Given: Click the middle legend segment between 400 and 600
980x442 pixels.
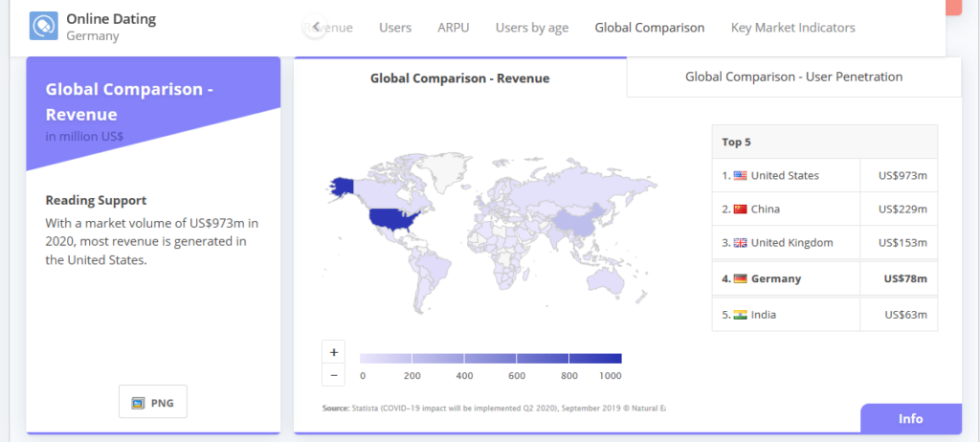Looking at the screenshot, I should point(491,358).
